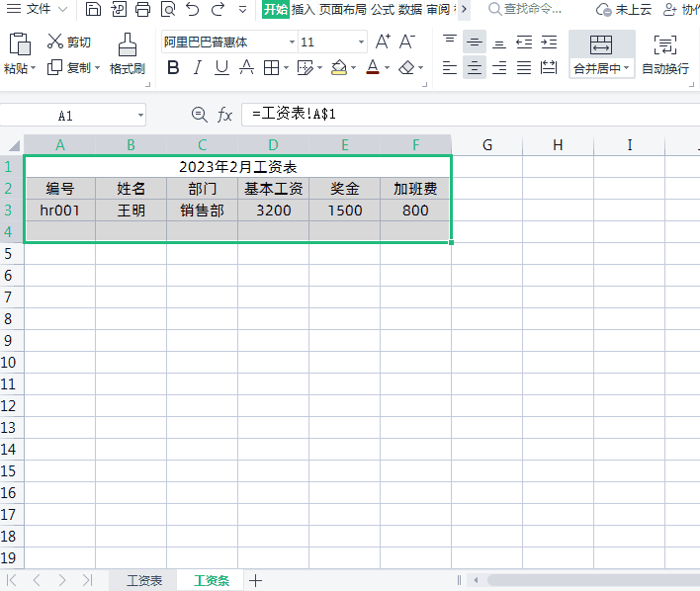
Task: Expand the font color dropdown arrow
Action: 387,68
